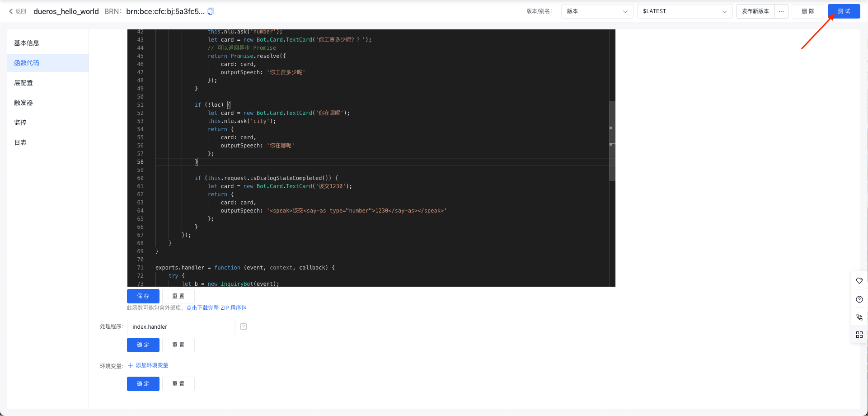Copy the BRN with copy icon

click(211, 11)
